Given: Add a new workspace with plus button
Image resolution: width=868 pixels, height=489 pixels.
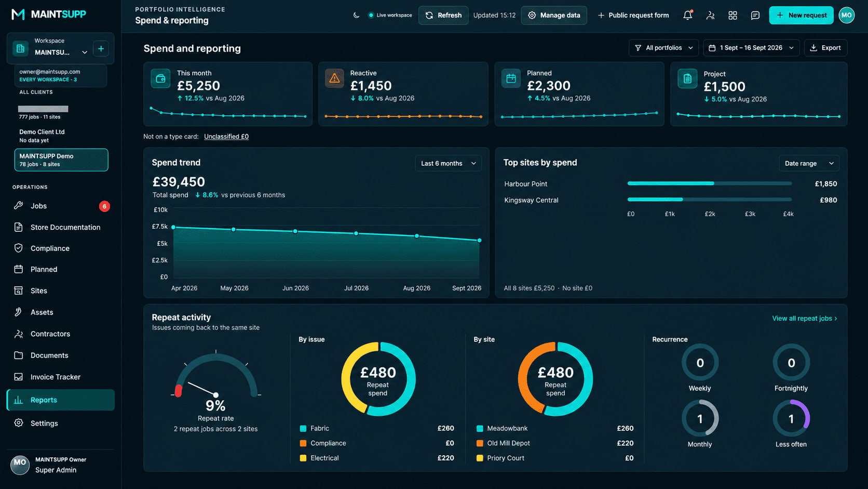Looking at the screenshot, I should point(101,49).
